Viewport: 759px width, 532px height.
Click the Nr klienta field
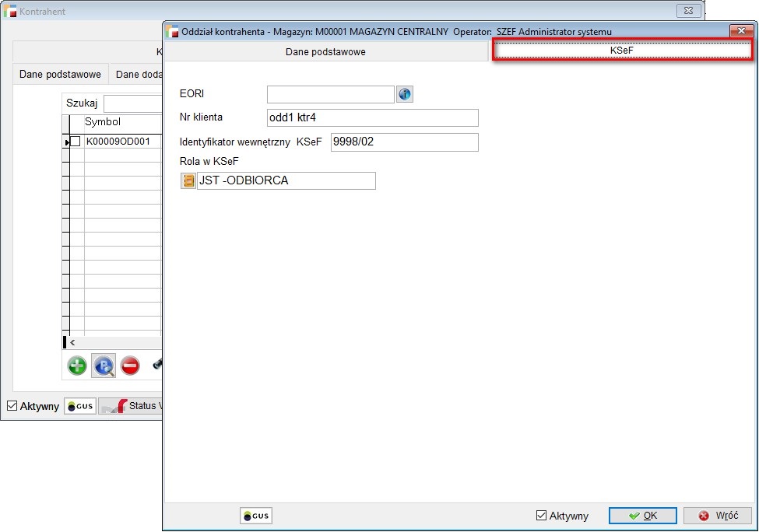372,117
